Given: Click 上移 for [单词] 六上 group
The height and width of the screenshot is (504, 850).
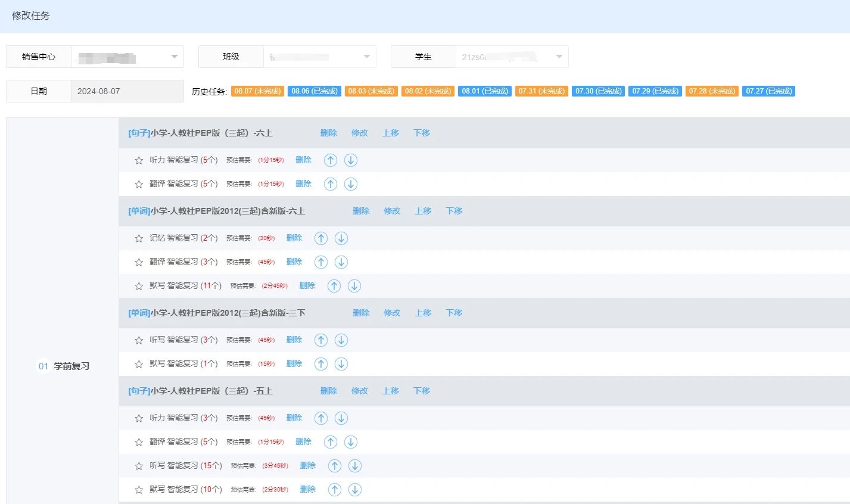Looking at the screenshot, I should (x=424, y=211).
